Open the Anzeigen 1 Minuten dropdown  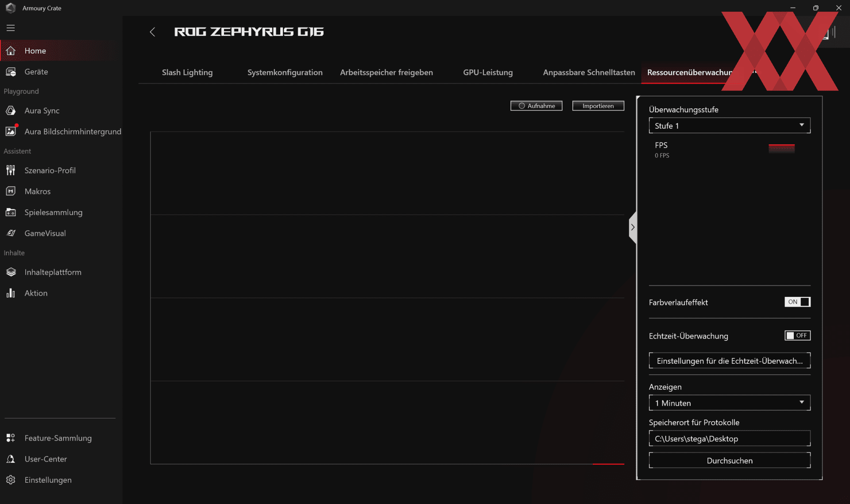(729, 403)
